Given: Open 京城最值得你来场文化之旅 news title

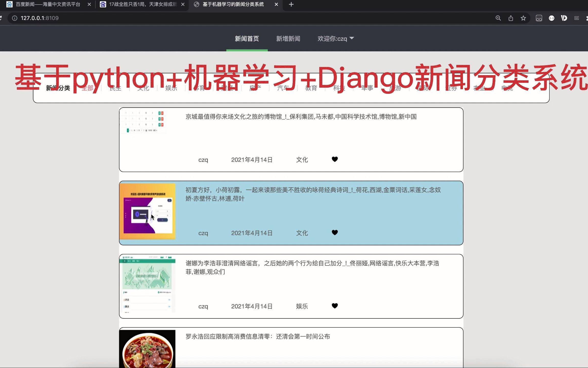Looking at the screenshot, I should (301, 117).
